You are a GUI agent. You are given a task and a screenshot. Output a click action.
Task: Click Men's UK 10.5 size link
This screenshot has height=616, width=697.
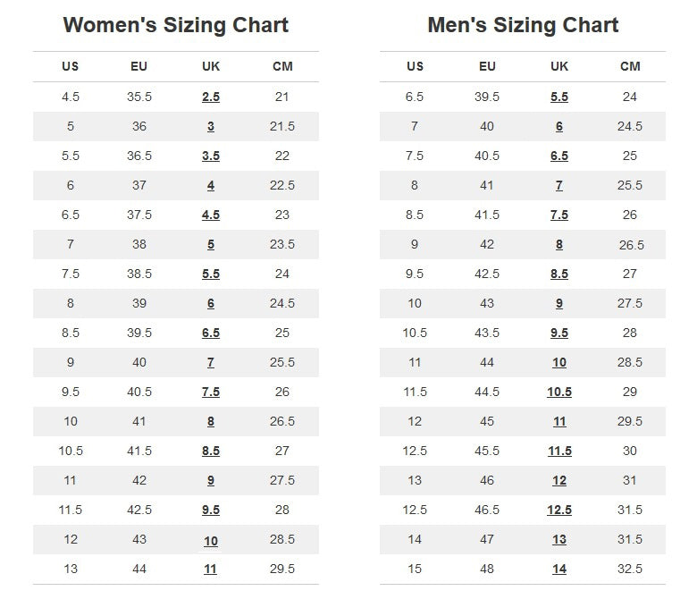point(559,392)
